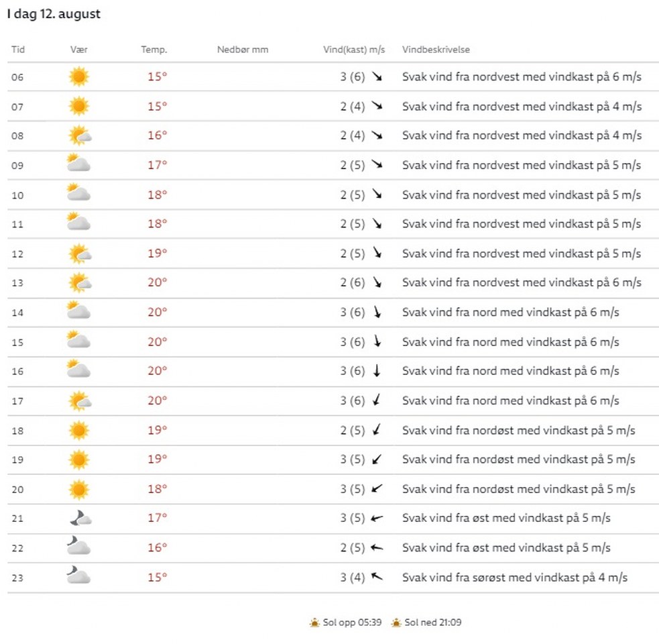This screenshot has height=644, width=659.
Task: Click the partly cloudy moon icon at 21
Action: click(79, 518)
